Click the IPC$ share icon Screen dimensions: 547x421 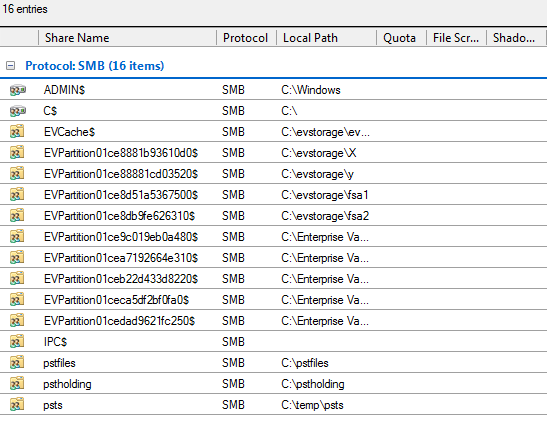[x=17, y=341]
